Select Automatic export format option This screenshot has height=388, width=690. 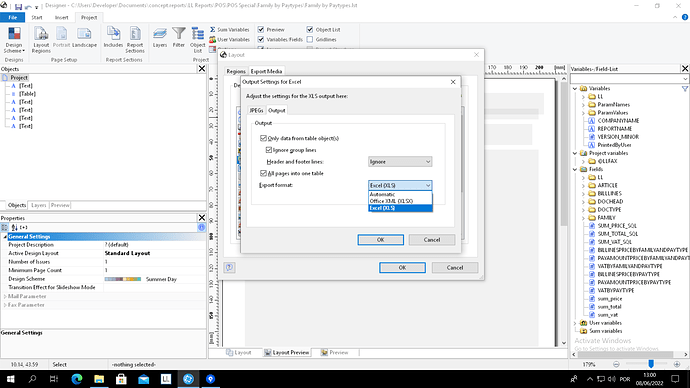400,194
